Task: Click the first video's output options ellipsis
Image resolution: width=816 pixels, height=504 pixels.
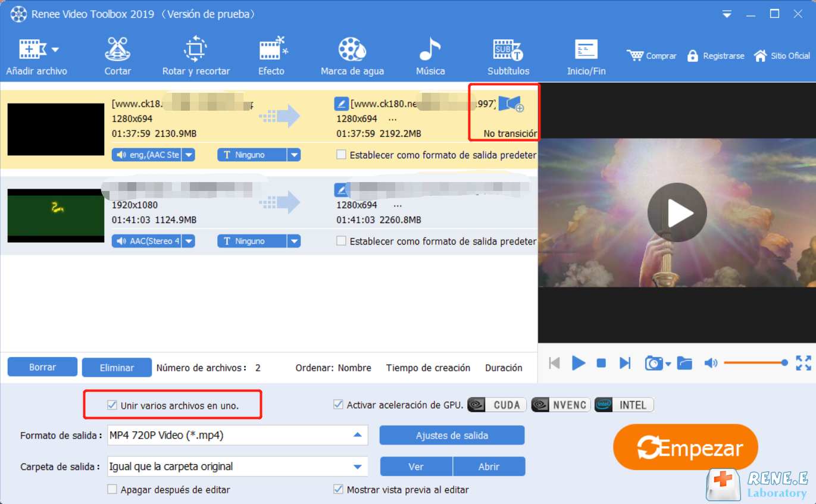Action: (x=393, y=118)
